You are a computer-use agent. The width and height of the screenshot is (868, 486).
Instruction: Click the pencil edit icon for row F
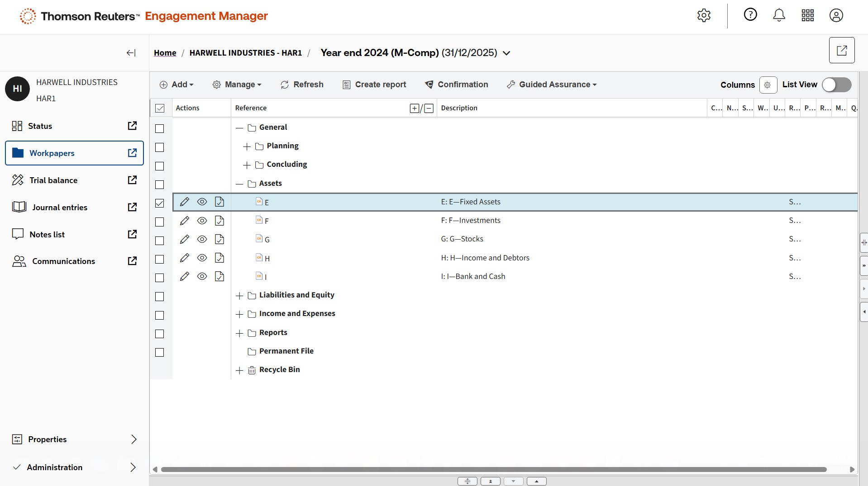(x=184, y=221)
